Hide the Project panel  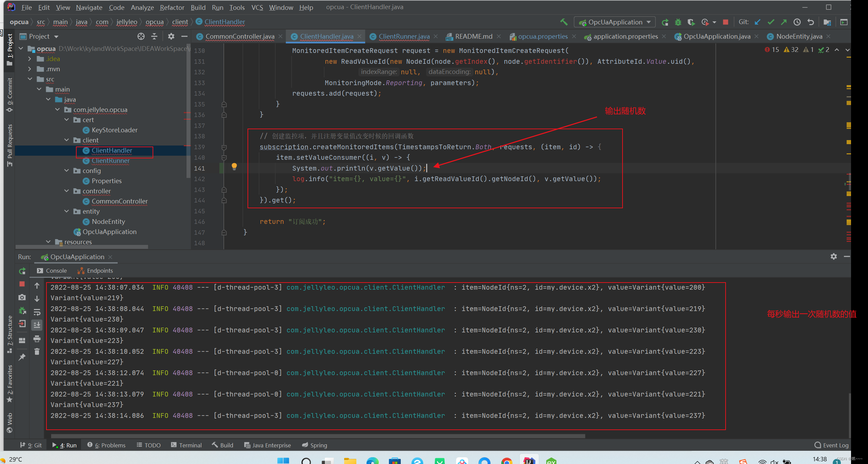pos(184,36)
